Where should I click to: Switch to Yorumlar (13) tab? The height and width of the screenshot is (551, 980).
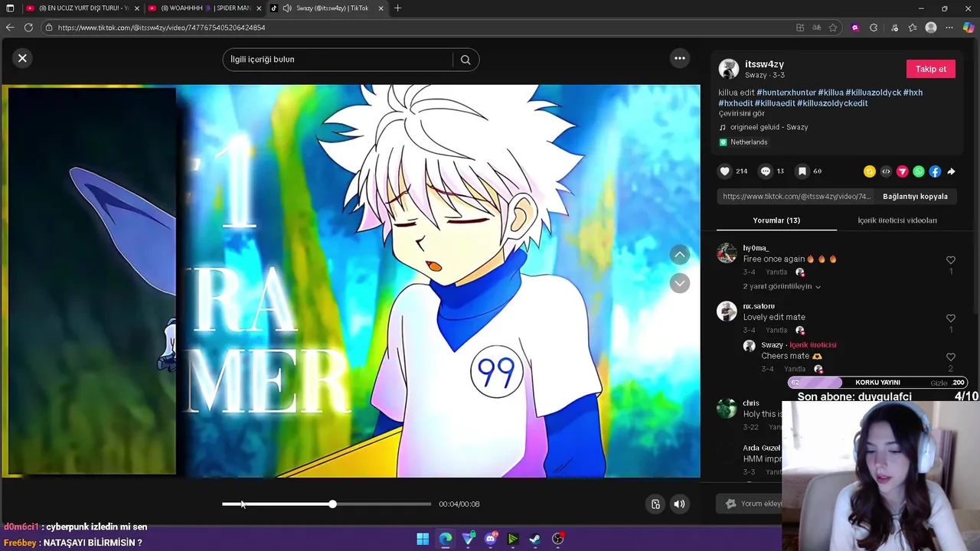(776, 220)
